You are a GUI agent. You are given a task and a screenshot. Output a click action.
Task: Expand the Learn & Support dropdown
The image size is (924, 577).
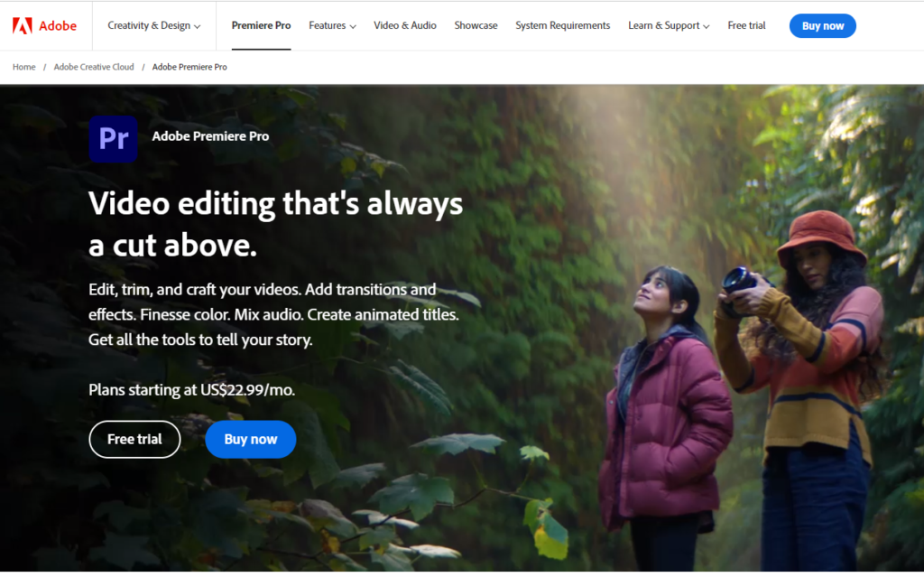pos(669,25)
